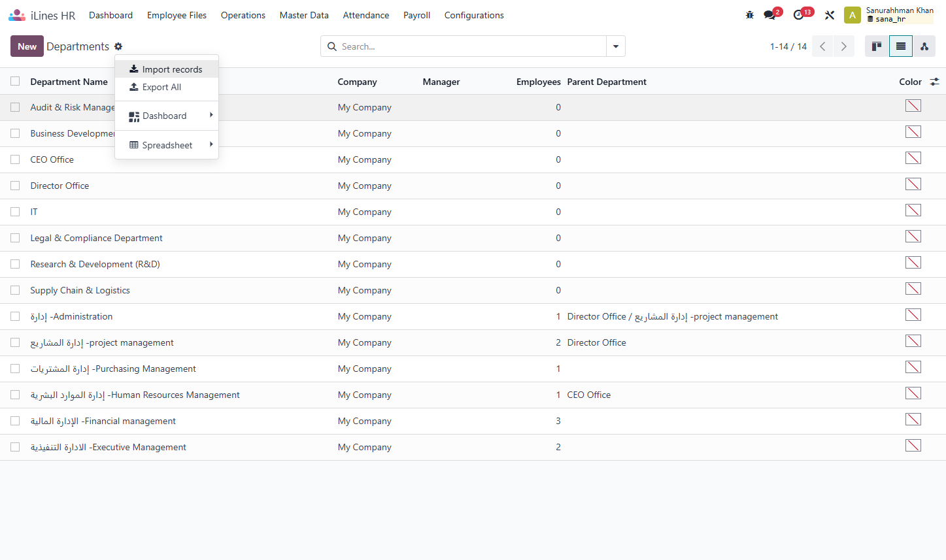Open the Purchasing Management department record
The width and height of the screenshot is (946, 560).
coord(113,369)
